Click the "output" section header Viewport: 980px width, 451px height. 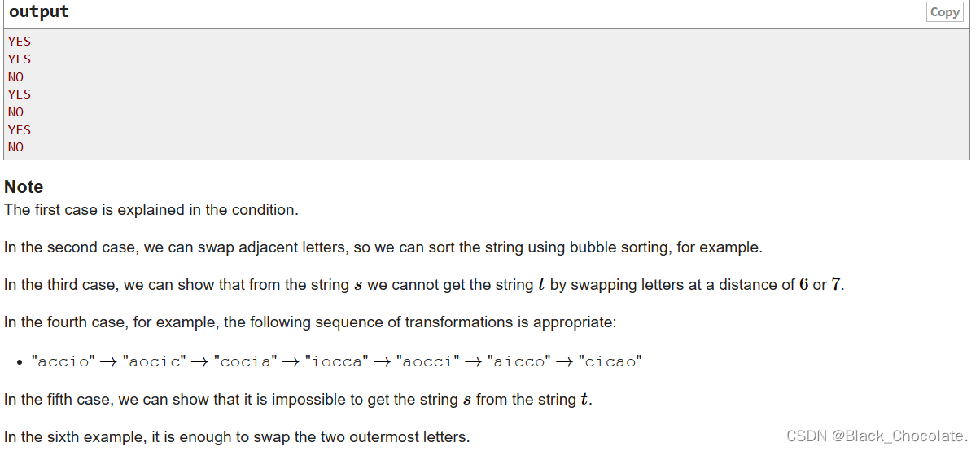click(39, 12)
